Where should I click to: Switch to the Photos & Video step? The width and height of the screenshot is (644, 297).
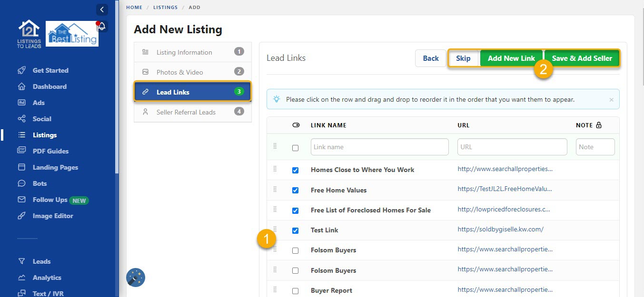181,72
